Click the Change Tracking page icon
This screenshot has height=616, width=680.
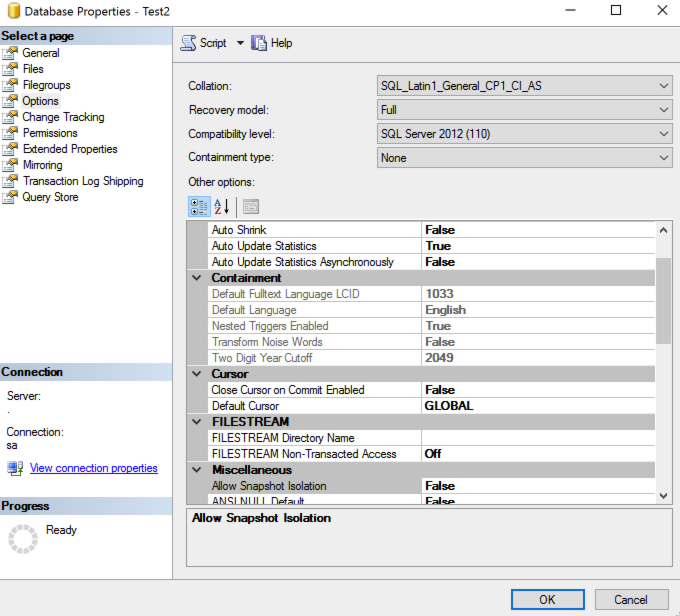pos(10,117)
